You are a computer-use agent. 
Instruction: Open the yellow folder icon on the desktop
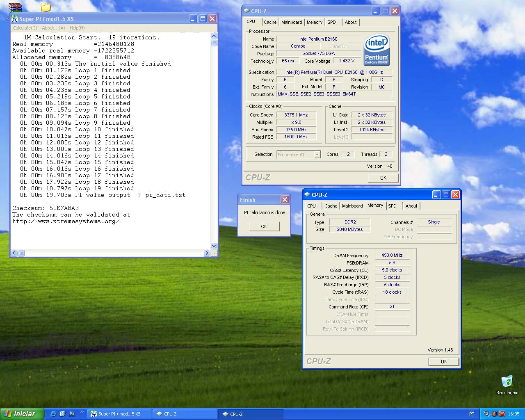46,7
